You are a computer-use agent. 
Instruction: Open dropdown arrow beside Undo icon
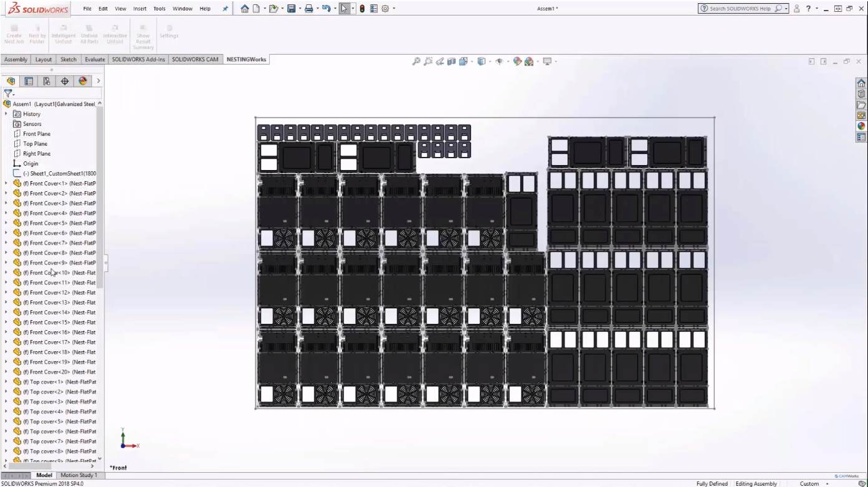334,9
